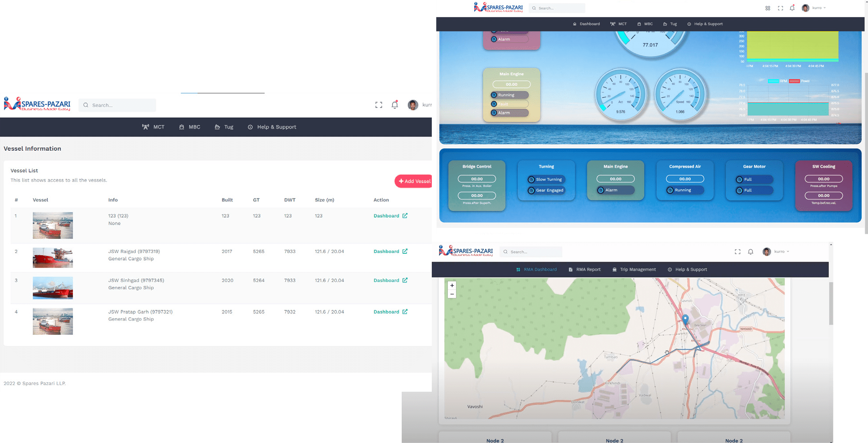
Task: Click user avatar in engine dashboard header
Action: coord(806,8)
